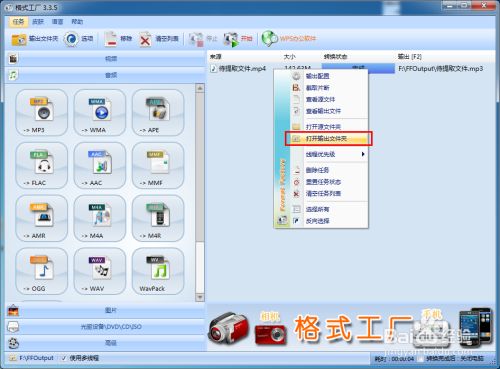Open the Language (语言) menu
This screenshot has width=500, height=369.
point(57,22)
